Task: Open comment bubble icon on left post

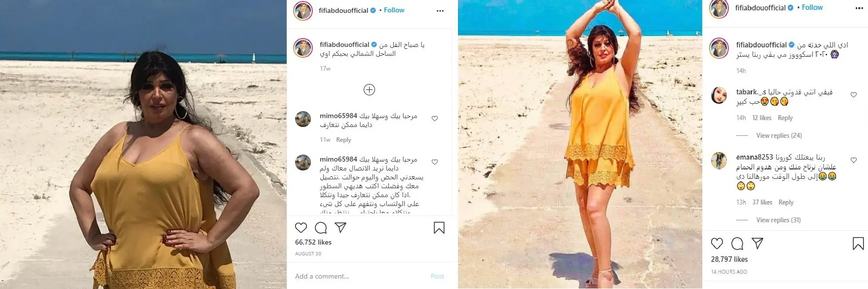Action: click(321, 228)
